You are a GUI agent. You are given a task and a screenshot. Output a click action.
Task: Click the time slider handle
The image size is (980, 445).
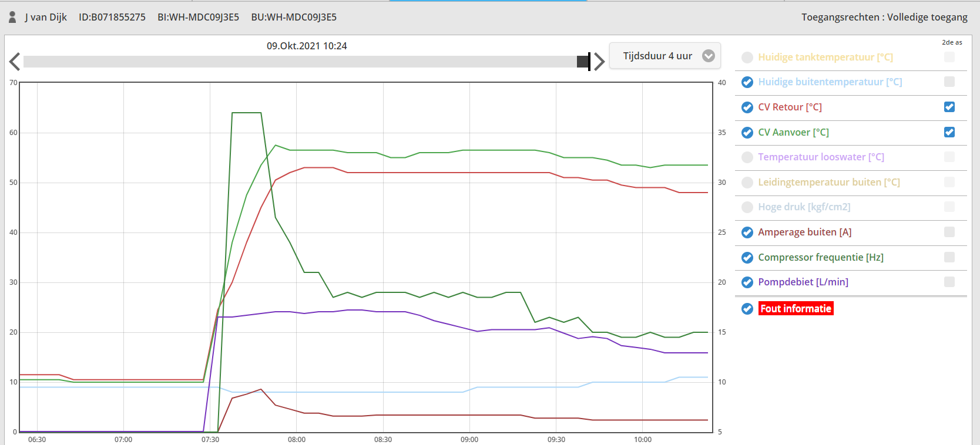[583, 62]
